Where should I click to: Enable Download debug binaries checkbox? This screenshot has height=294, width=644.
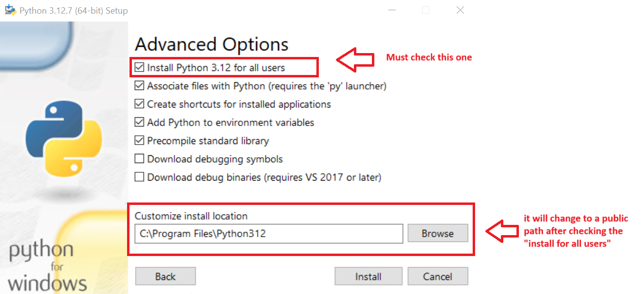(x=139, y=177)
